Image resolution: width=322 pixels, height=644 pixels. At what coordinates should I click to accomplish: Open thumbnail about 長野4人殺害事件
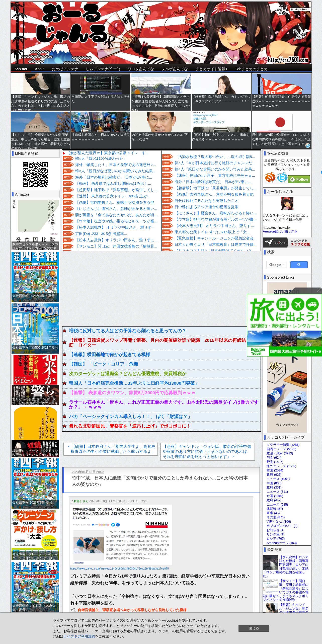coord(161,92)
